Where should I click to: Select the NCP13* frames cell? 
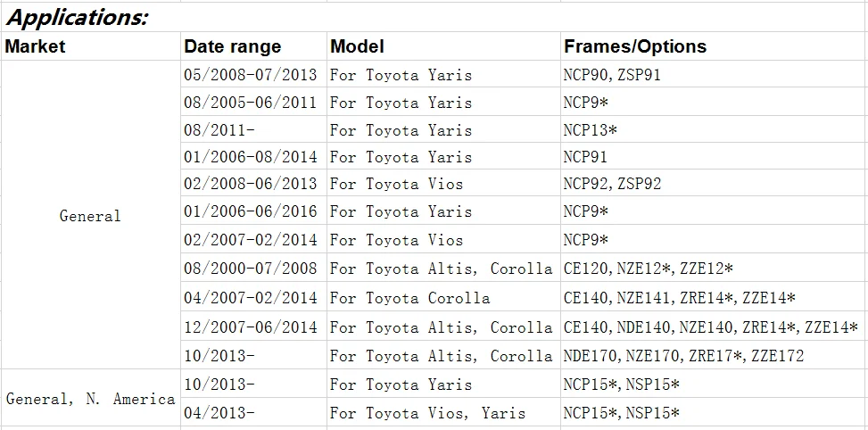[714, 130]
